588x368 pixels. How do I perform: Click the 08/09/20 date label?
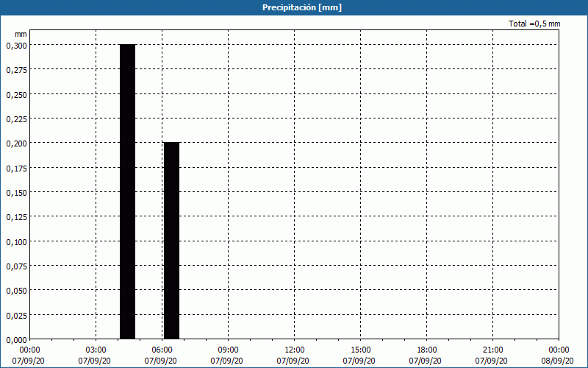click(x=558, y=361)
